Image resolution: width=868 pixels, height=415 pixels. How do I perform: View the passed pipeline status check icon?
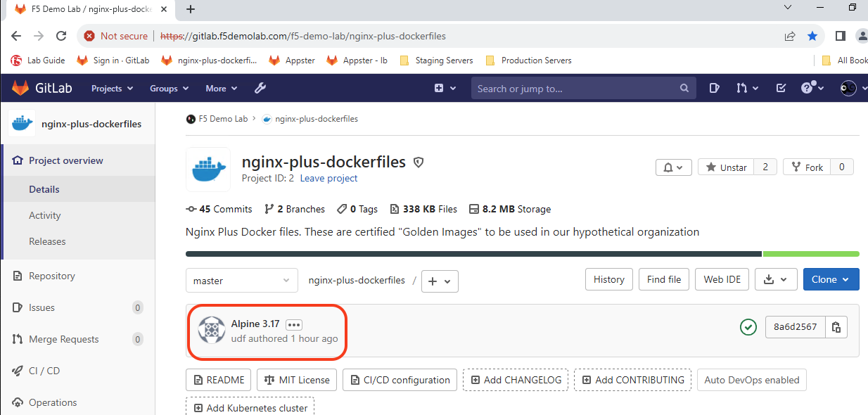(x=748, y=327)
